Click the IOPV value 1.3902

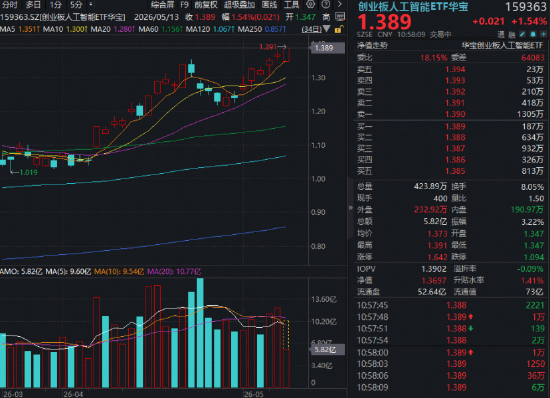click(434, 269)
